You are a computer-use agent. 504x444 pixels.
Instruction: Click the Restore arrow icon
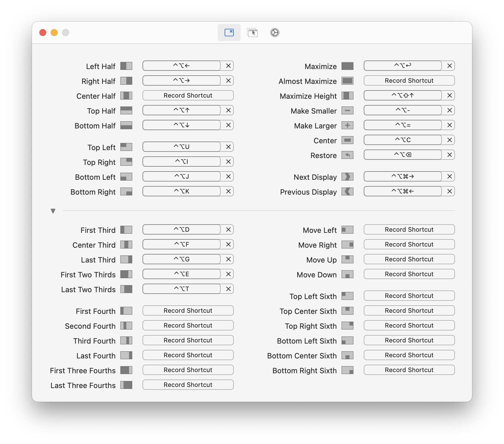pyautogui.click(x=347, y=155)
